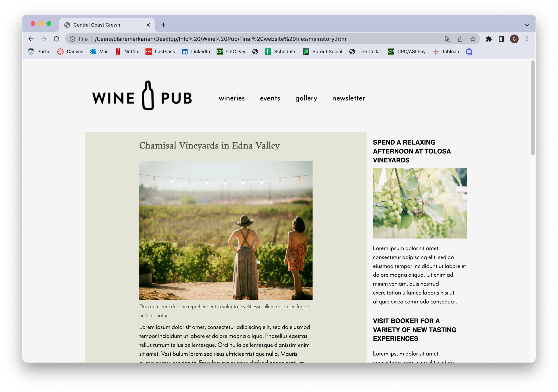
Task: Go to the newsletter page link
Action: pos(348,98)
